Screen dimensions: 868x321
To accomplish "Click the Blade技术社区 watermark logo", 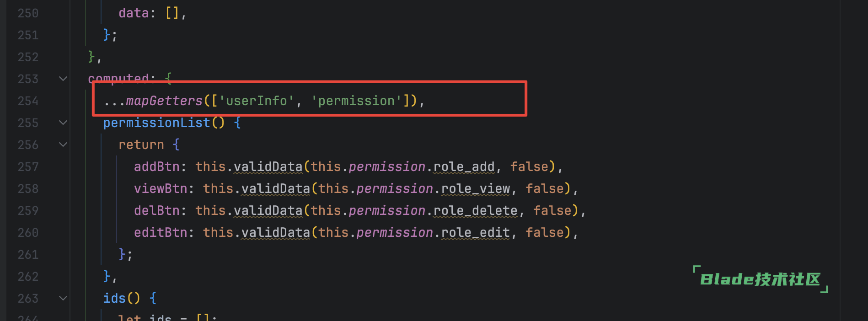I will (x=761, y=279).
